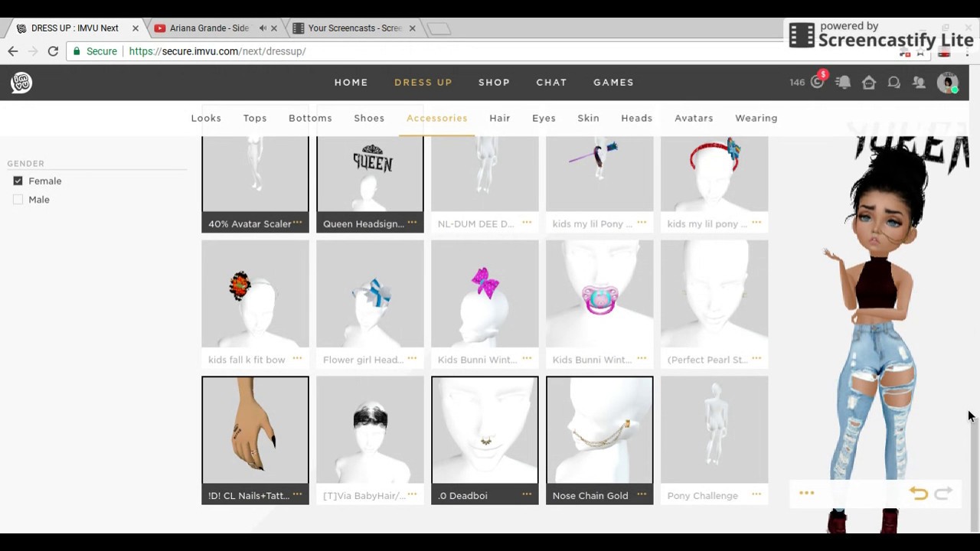The image size is (980, 551).
Task: Switch to Hair category tab
Action: coord(500,118)
